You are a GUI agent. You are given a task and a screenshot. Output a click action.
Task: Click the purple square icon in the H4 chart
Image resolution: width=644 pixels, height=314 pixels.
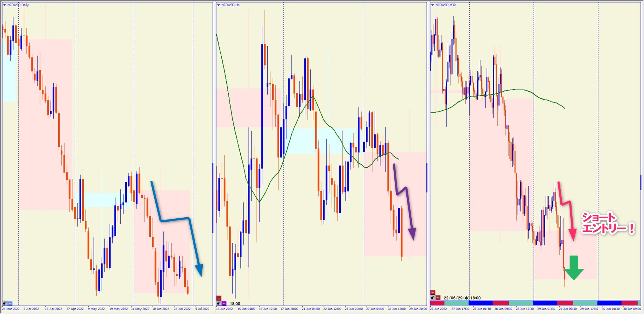pyautogui.click(x=224, y=303)
